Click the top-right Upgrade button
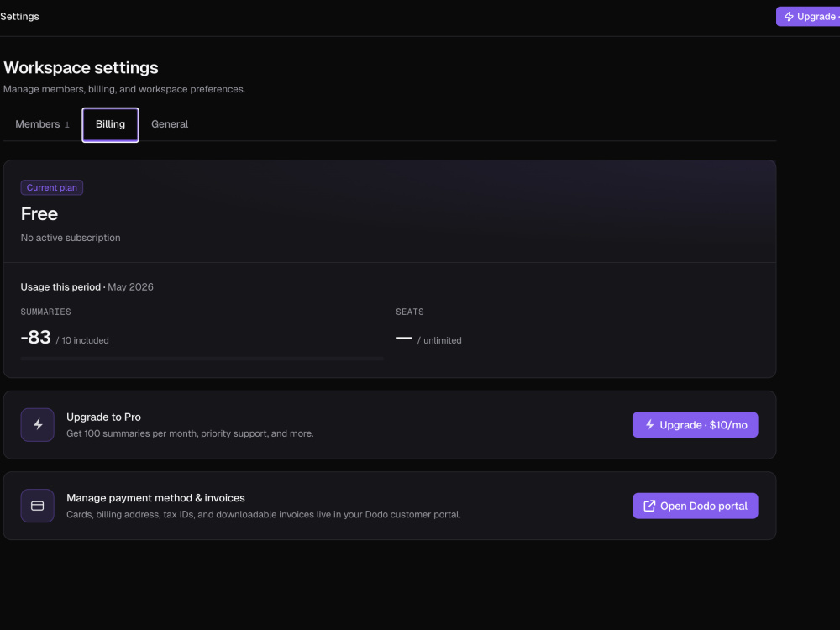This screenshot has width=840, height=630. pyautogui.click(x=808, y=17)
